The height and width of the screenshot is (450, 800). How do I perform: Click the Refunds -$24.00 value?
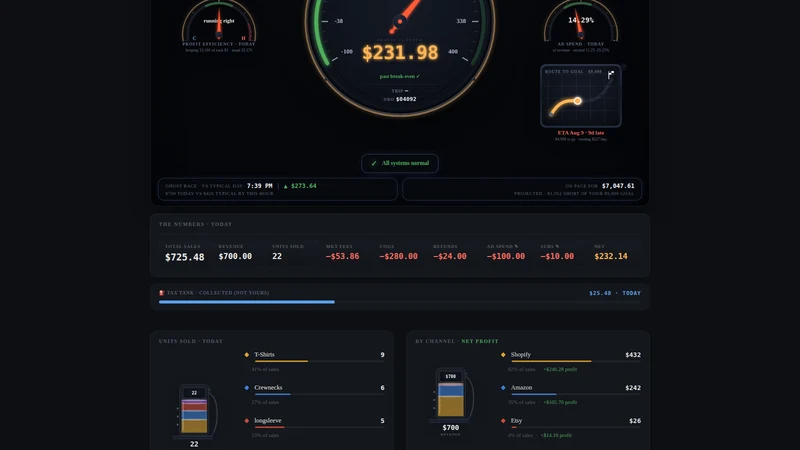449,256
